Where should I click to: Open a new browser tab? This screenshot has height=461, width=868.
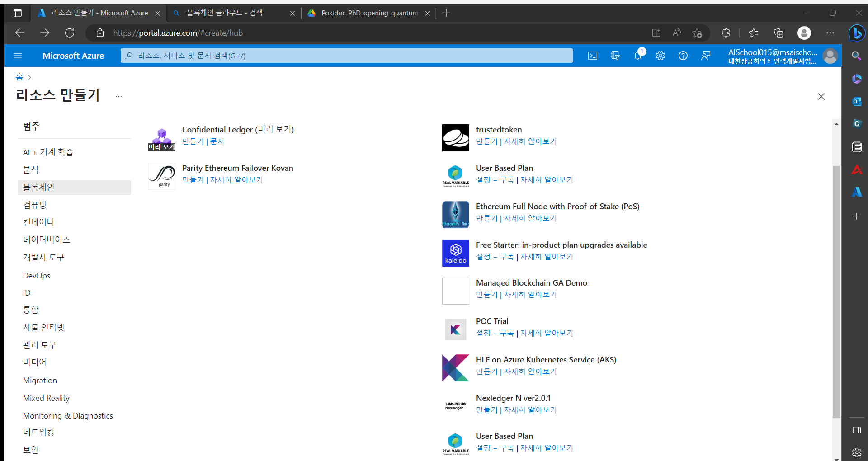click(446, 13)
